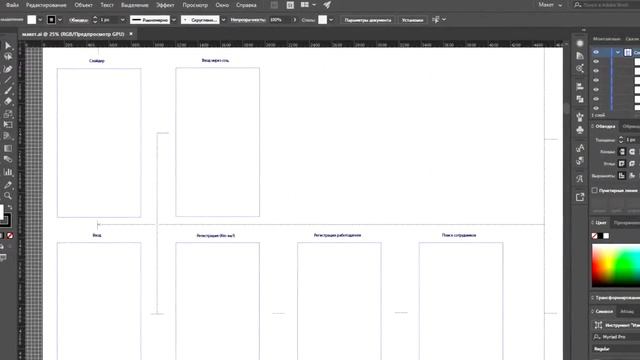Select align stroke to center icon
This screenshot has width=640, height=360.
pos(622,176)
